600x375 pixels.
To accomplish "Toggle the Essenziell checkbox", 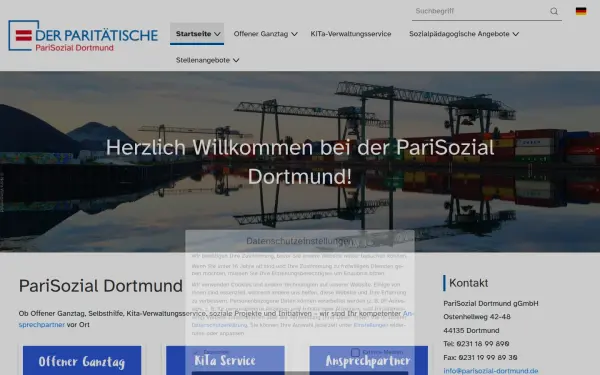I will 196,352.
